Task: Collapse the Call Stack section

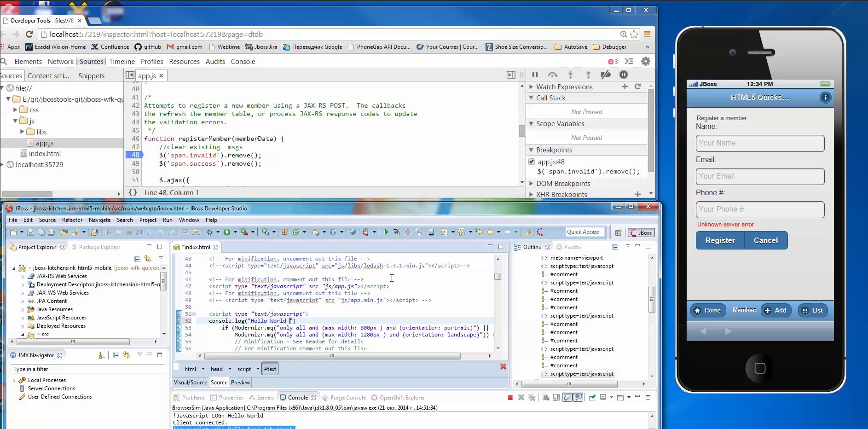Action: 531,98
